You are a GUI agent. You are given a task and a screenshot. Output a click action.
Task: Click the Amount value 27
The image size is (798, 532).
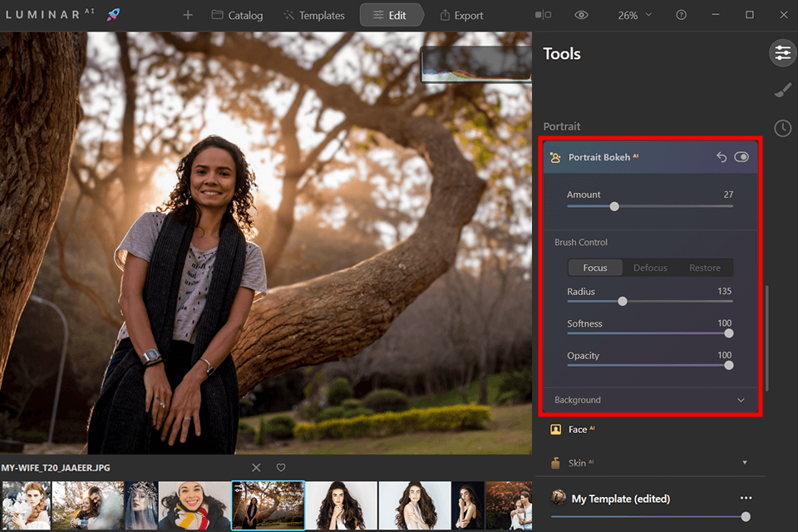728,195
